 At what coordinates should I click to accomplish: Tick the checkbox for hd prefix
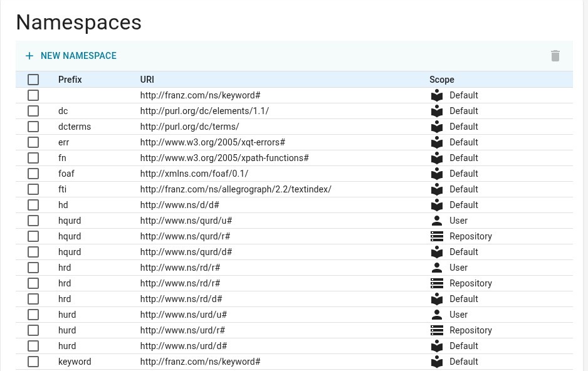pos(33,205)
